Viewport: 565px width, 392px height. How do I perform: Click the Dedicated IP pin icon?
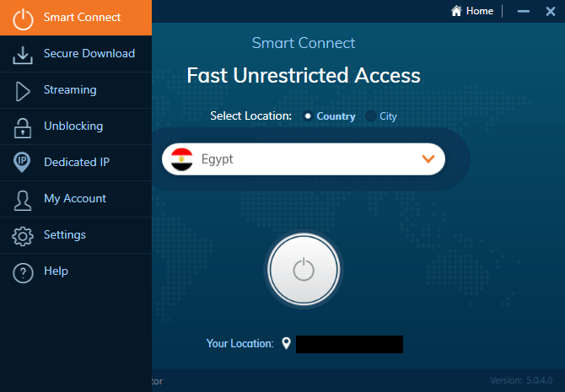pyautogui.click(x=23, y=163)
